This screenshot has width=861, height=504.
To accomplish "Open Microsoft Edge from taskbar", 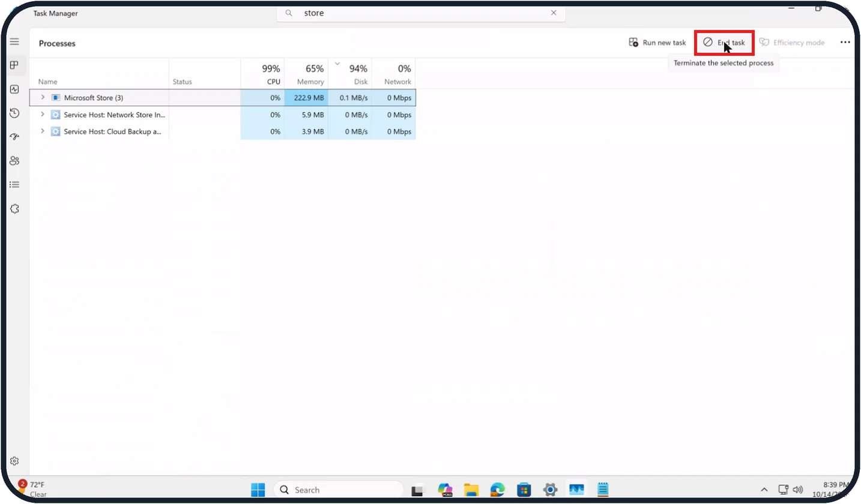I will click(497, 490).
